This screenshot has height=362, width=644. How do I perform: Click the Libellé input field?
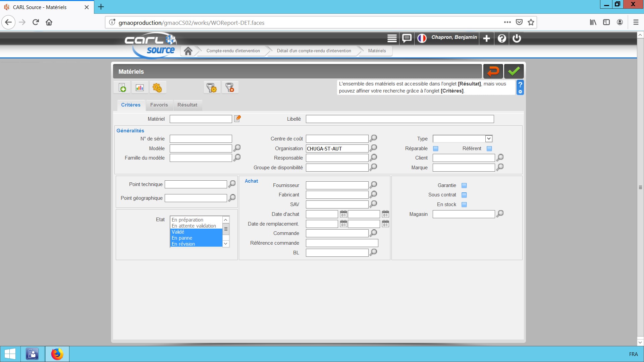click(399, 119)
